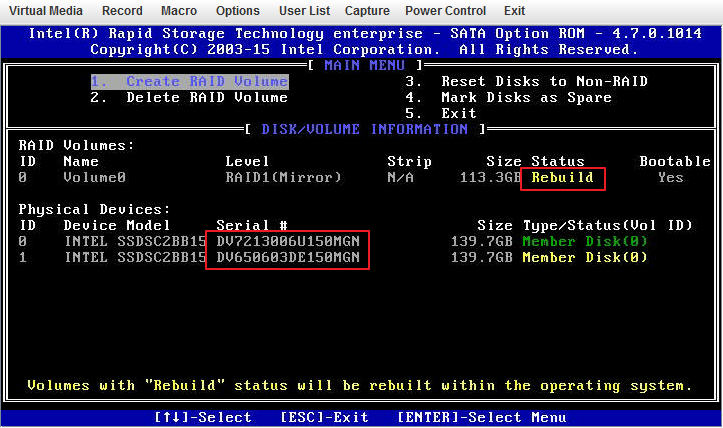
Task: Open the Options menu
Action: 237,11
